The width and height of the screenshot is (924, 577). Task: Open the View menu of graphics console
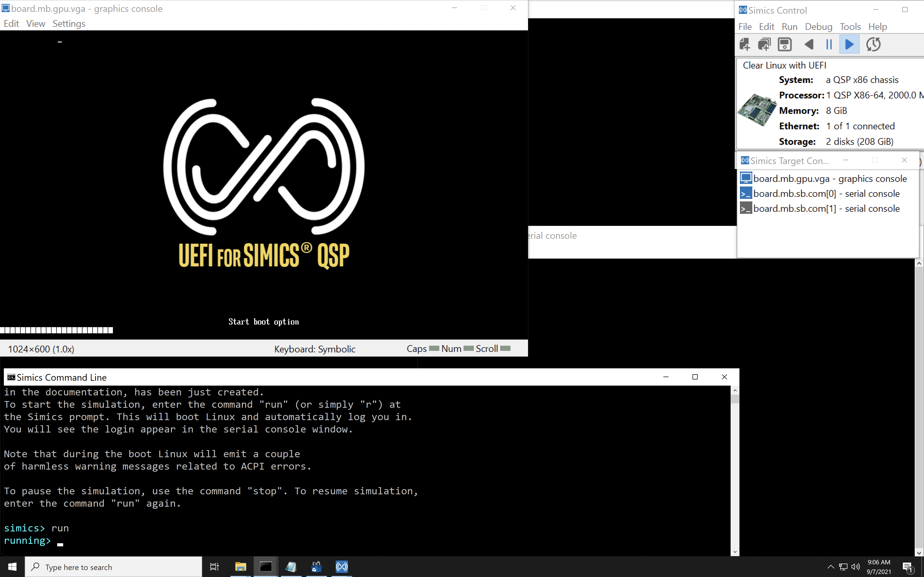36,24
